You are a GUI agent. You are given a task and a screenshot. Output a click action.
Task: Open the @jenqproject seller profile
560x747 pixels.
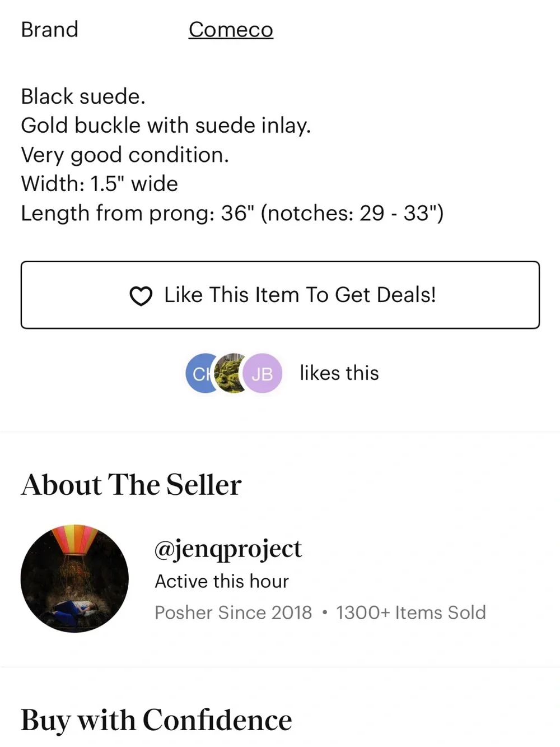[228, 549]
